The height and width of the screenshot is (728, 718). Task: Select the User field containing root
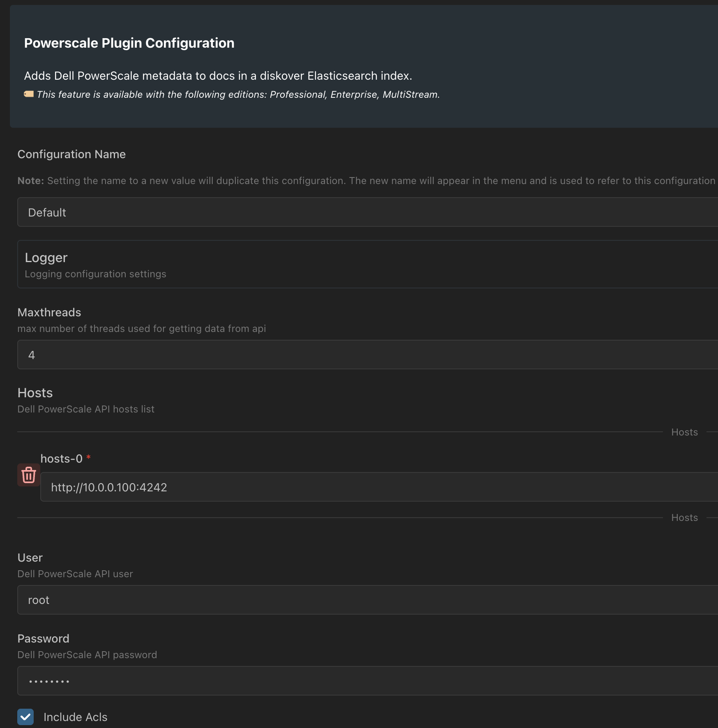(368, 600)
